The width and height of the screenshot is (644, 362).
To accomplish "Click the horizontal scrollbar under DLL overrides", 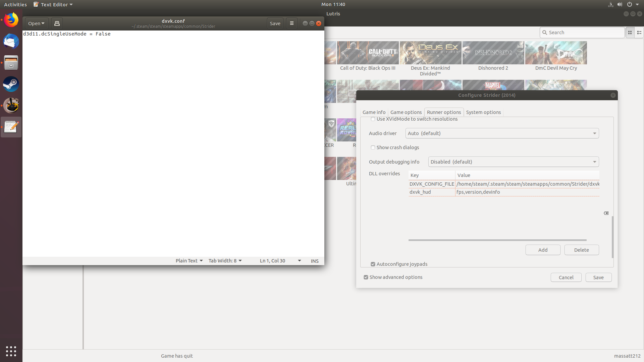I will click(497, 240).
